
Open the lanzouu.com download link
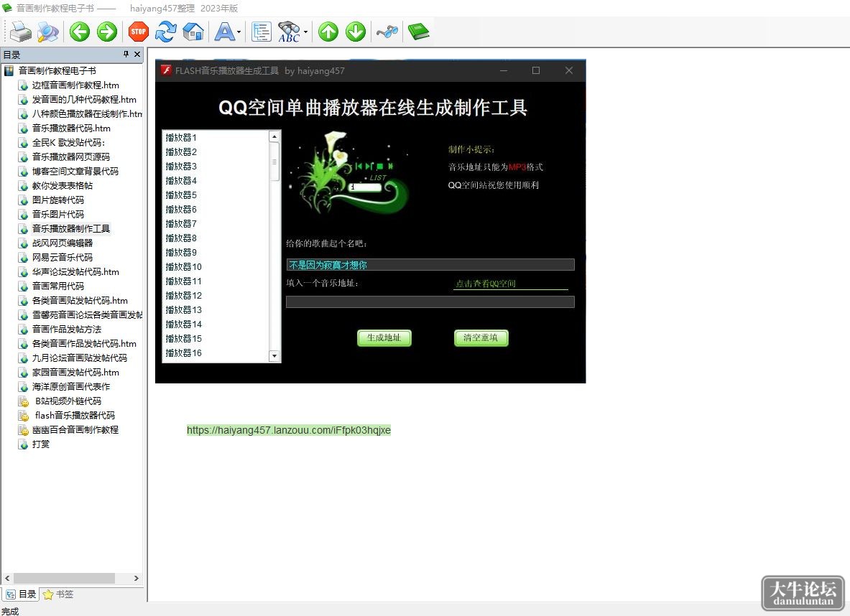(288, 430)
